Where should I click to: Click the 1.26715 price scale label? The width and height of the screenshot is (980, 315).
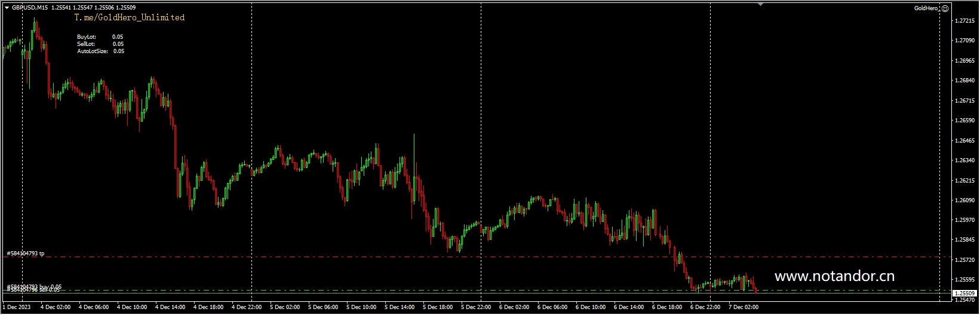[966, 101]
